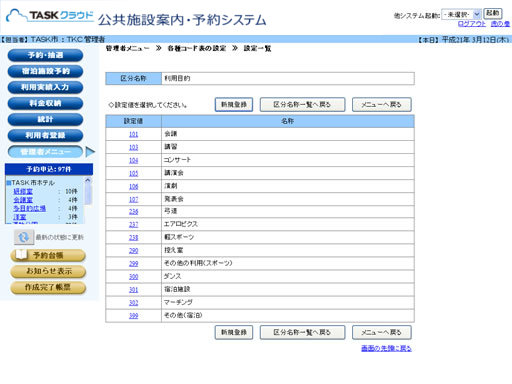Open the 予約・抽選 menu
The height and width of the screenshot is (384, 512).
pos(45,55)
